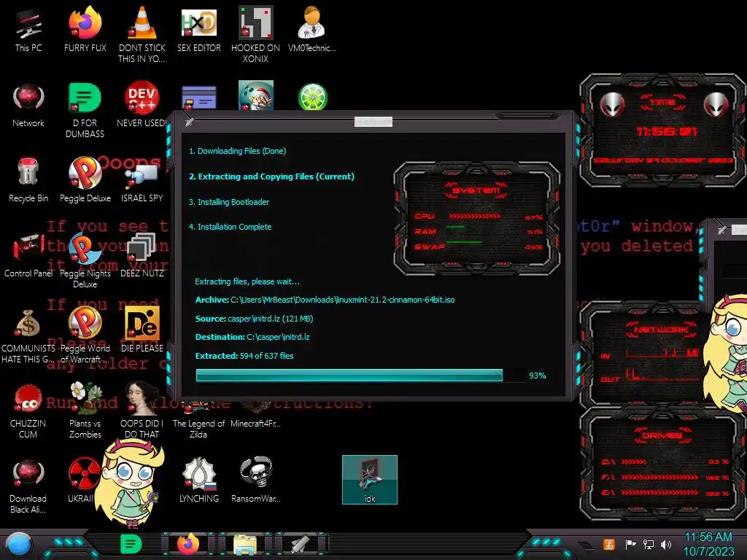This screenshot has width=747, height=560.
Task: Click the '4. Installation Complete' step text
Action: click(230, 227)
